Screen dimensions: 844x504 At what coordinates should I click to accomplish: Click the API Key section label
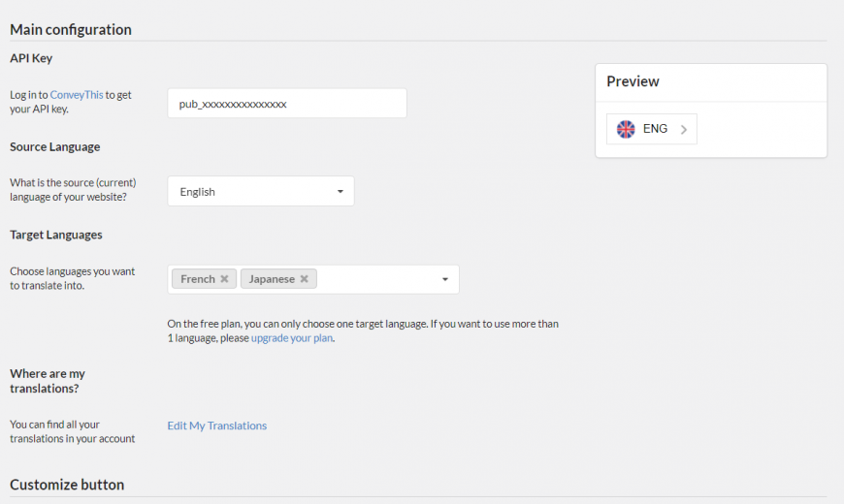31,58
